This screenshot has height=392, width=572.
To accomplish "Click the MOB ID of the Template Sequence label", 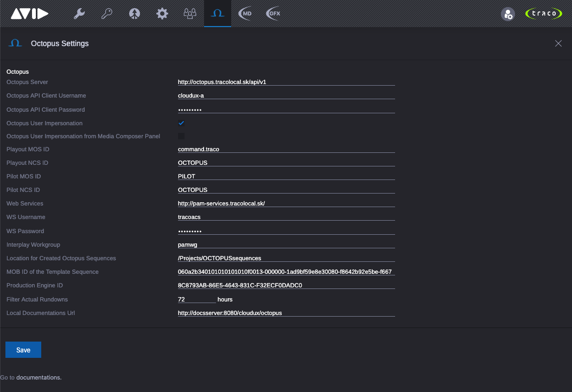I will click(53, 272).
